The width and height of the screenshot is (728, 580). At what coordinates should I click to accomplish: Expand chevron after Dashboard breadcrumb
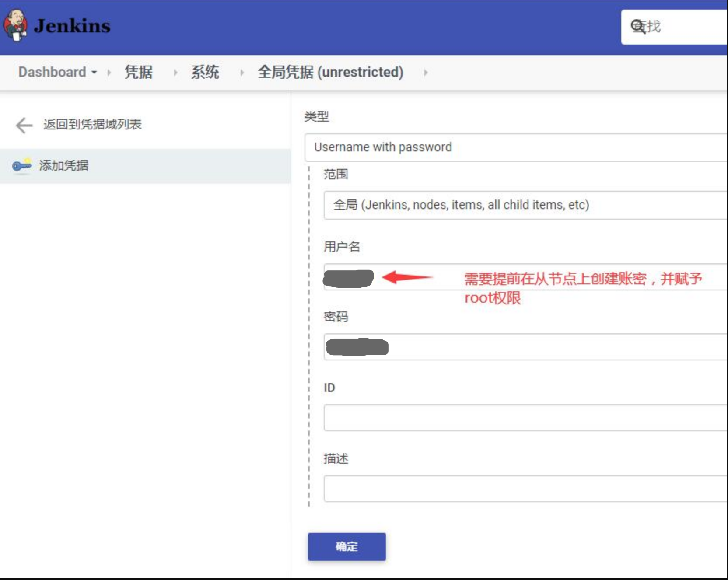click(109, 73)
